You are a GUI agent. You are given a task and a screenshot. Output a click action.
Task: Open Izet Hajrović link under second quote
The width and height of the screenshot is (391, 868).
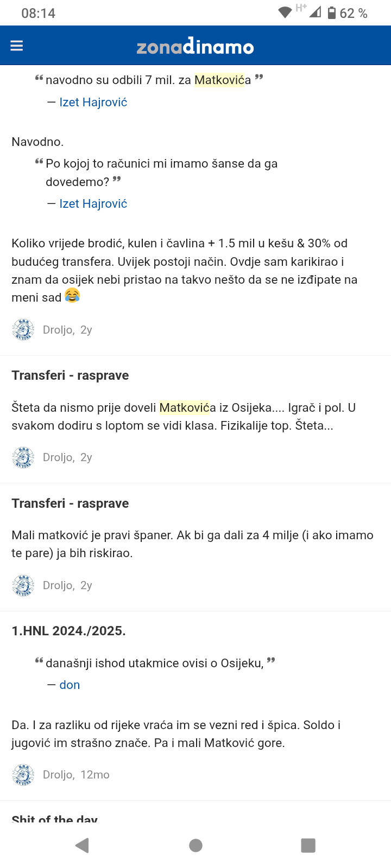click(93, 203)
